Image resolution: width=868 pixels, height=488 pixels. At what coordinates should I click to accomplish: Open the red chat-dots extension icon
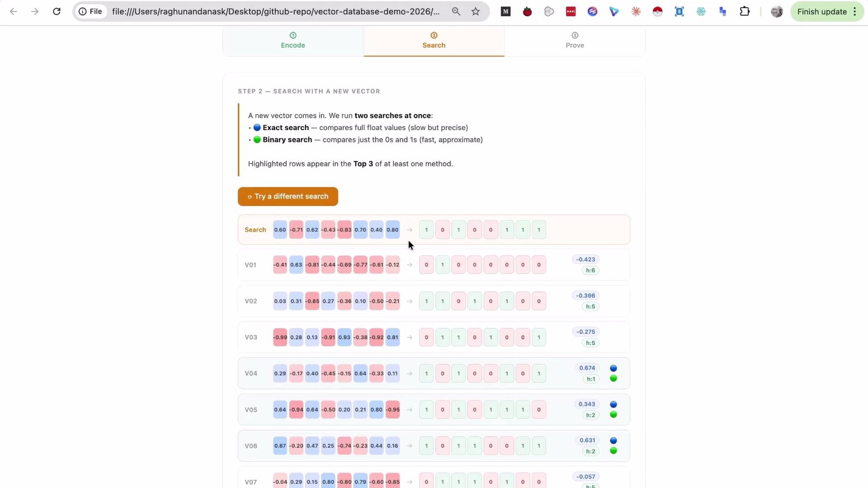pyautogui.click(x=571, y=12)
